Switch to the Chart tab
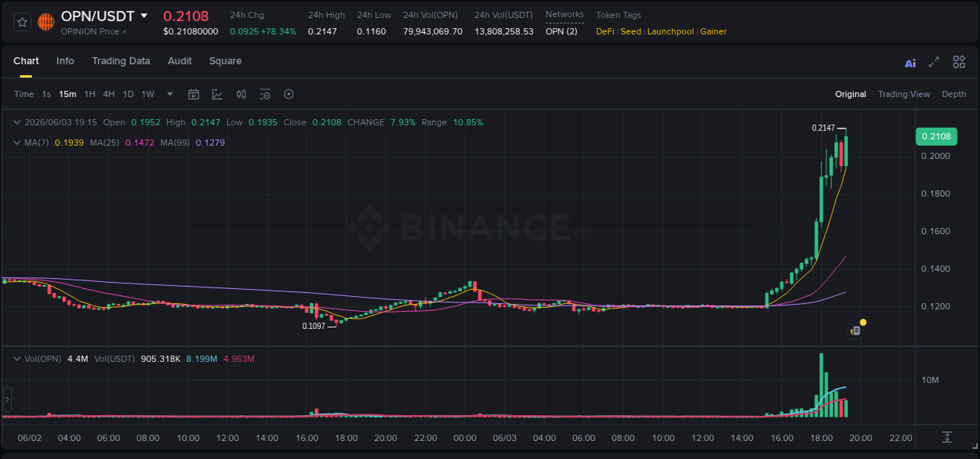This screenshot has height=459, width=980. 26,61
